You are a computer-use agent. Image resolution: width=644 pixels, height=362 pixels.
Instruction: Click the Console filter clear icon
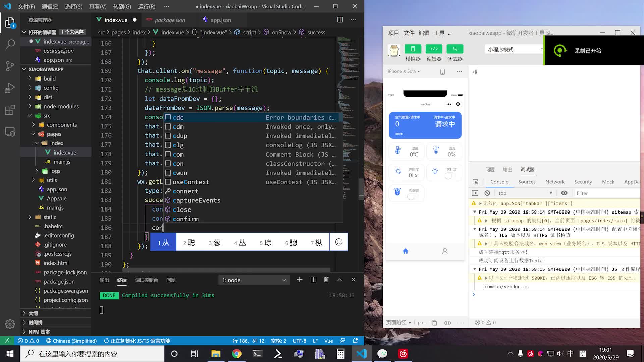coord(487,193)
